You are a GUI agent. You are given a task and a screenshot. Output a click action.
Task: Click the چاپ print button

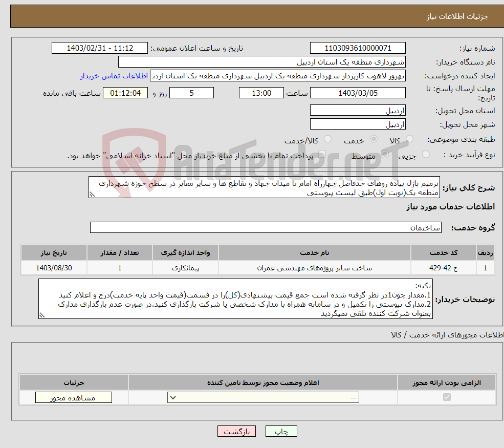click(281, 431)
